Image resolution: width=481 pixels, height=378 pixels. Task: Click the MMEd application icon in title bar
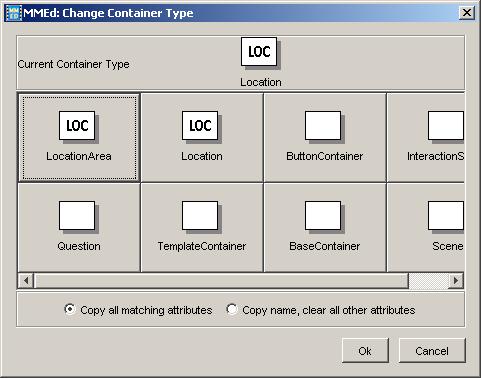pos(13,13)
